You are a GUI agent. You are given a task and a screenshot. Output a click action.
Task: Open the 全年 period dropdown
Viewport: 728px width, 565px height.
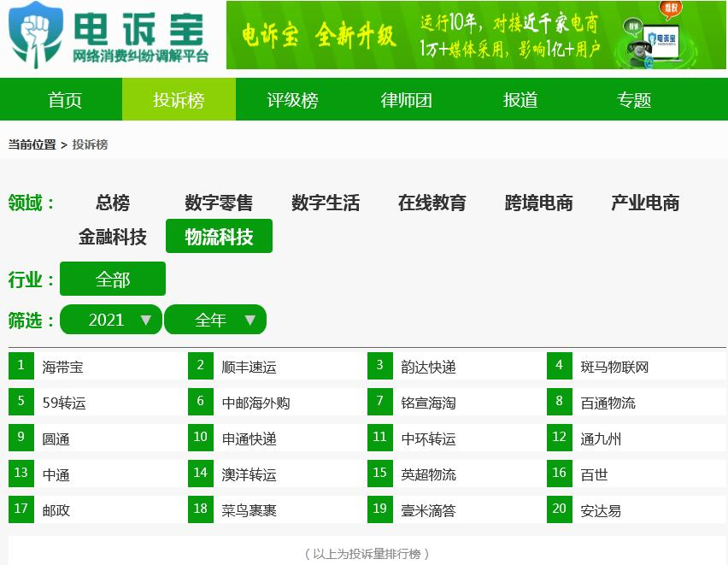(x=215, y=319)
